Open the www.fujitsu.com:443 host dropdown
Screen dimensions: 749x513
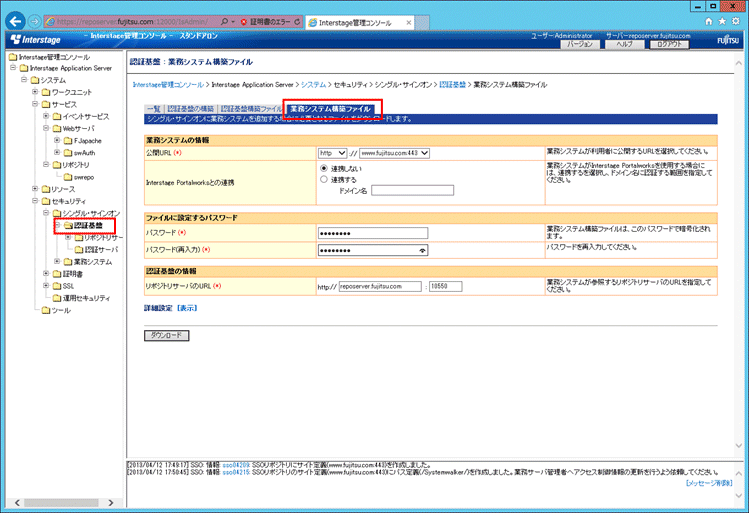pyautogui.click(x=395, y=153)
